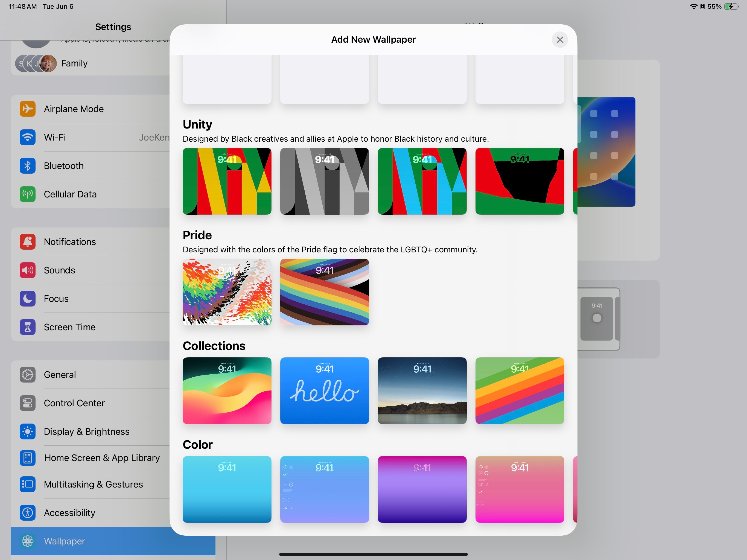Select the grayscale Unity wallpaper

pyautogui.click(x=325, y=181)
